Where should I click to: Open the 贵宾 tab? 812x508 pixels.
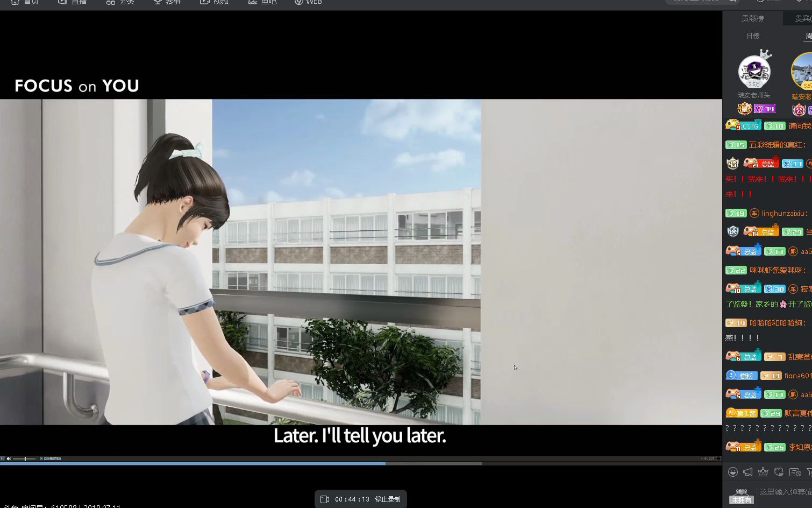tap(803, 18)
